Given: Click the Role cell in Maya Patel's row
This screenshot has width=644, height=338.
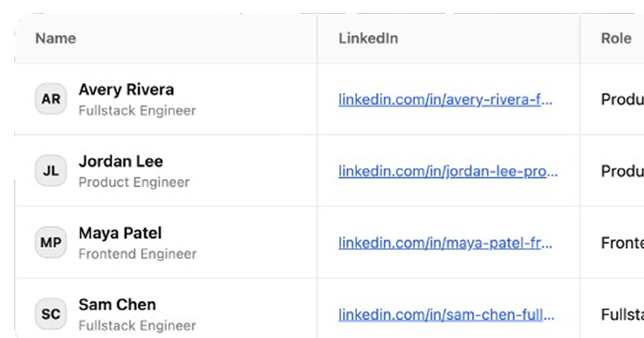Looking at the screenshot, I should [622, 243].
